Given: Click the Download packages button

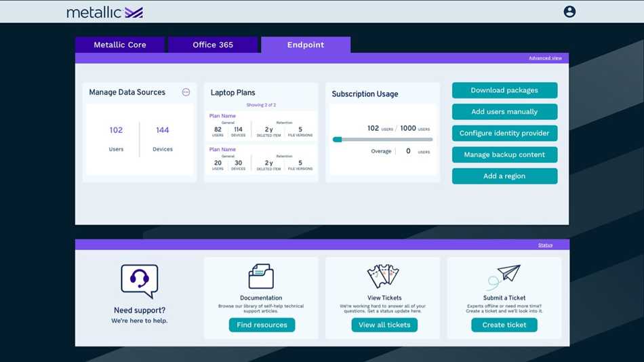Looking at the screenshot, I should pyautogui.click(x=504, y=90).
